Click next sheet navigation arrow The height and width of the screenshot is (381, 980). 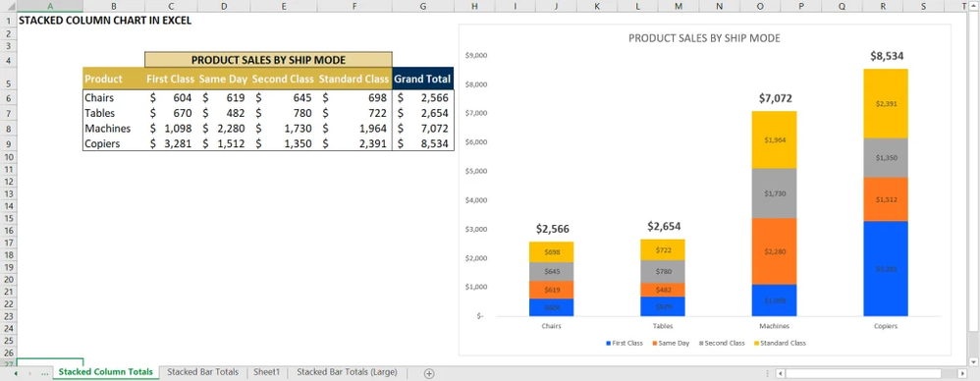29,373
